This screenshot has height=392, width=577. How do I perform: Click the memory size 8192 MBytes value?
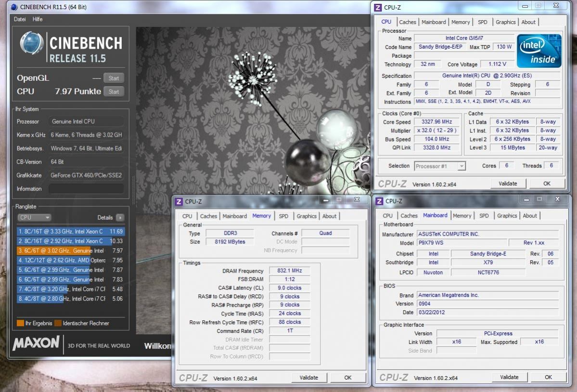pos(230,241)
